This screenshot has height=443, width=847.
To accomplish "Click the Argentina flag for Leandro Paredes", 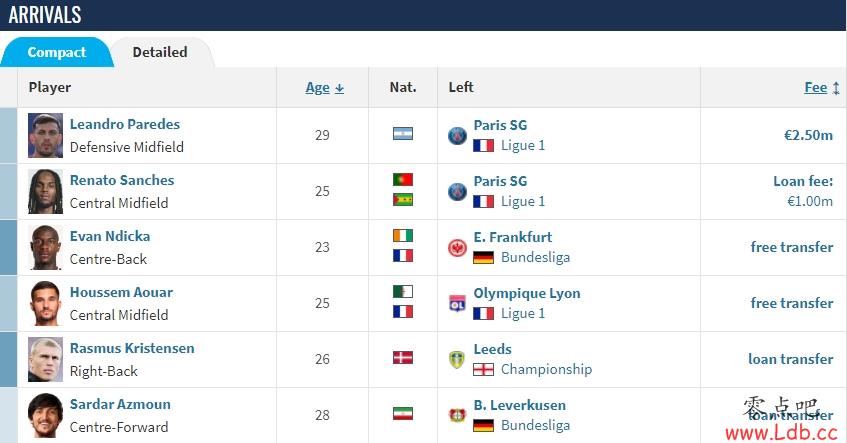I will pyautogui.click(x=403, y=134).
